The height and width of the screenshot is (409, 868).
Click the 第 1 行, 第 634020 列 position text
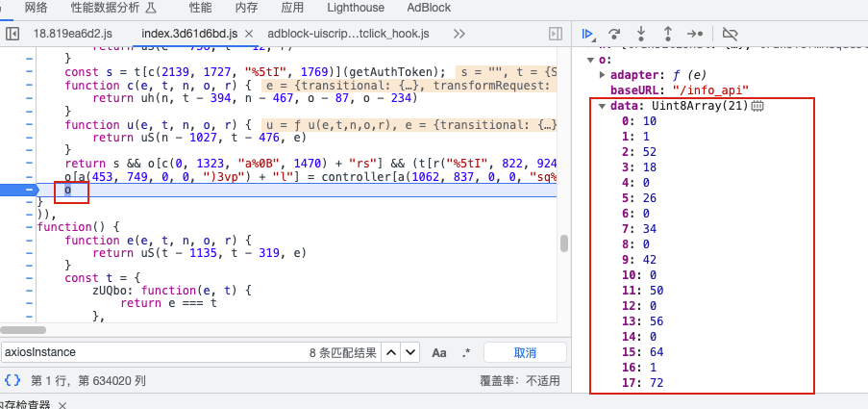[x=88, y=381]
